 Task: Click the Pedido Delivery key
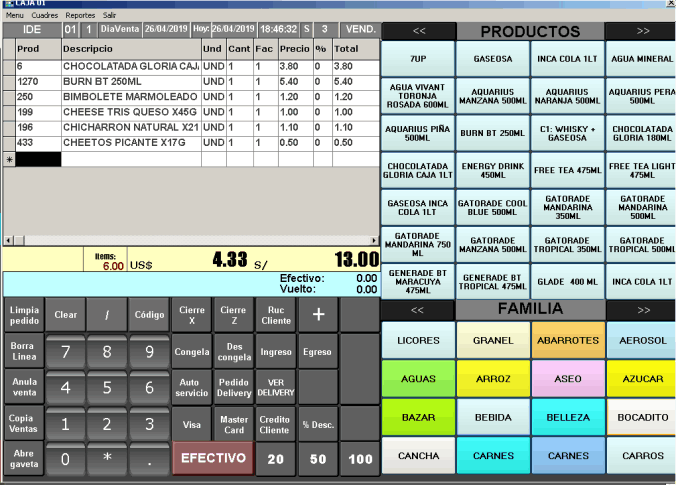pyautogui.click(x=233, y=388)
